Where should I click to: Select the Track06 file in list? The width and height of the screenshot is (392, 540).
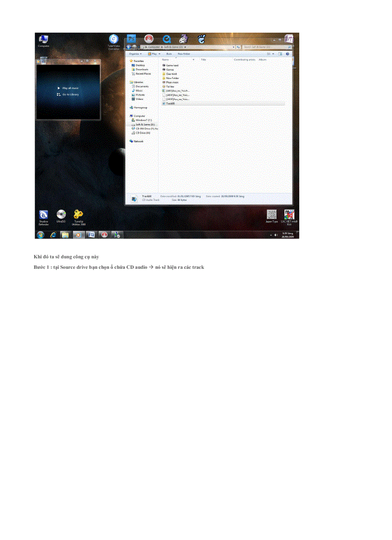172,103
